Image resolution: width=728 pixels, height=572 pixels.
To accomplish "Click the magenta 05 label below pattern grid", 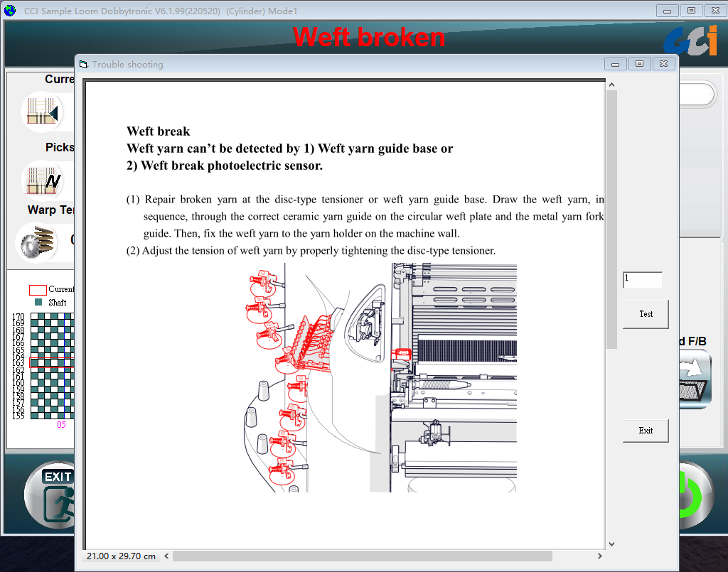I will (61, 424).
